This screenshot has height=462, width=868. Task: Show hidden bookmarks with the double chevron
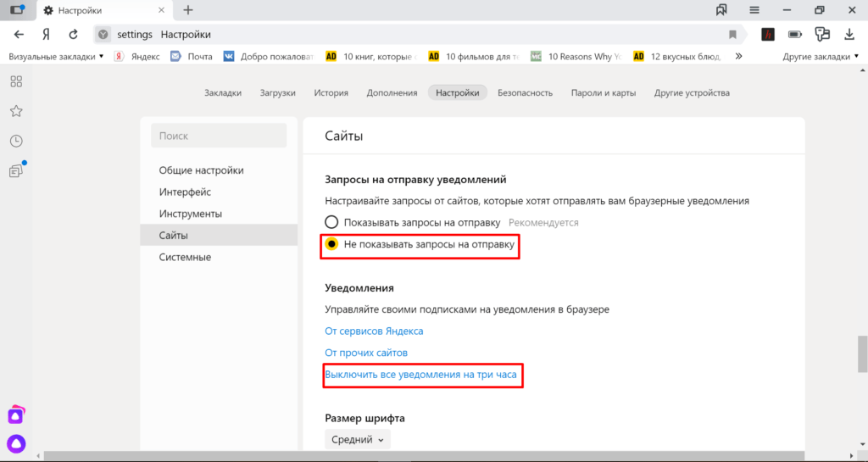click(x=738, y=57)
